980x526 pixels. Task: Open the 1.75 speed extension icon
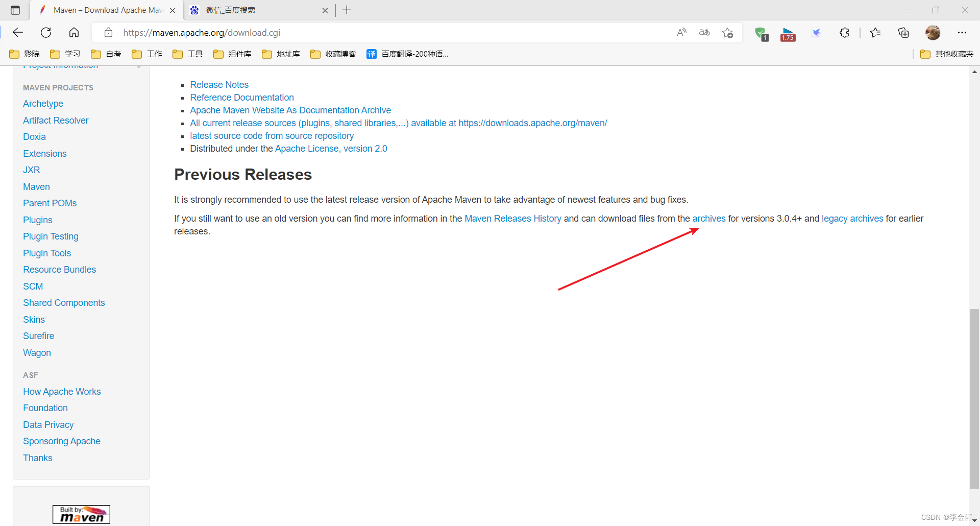788,34
